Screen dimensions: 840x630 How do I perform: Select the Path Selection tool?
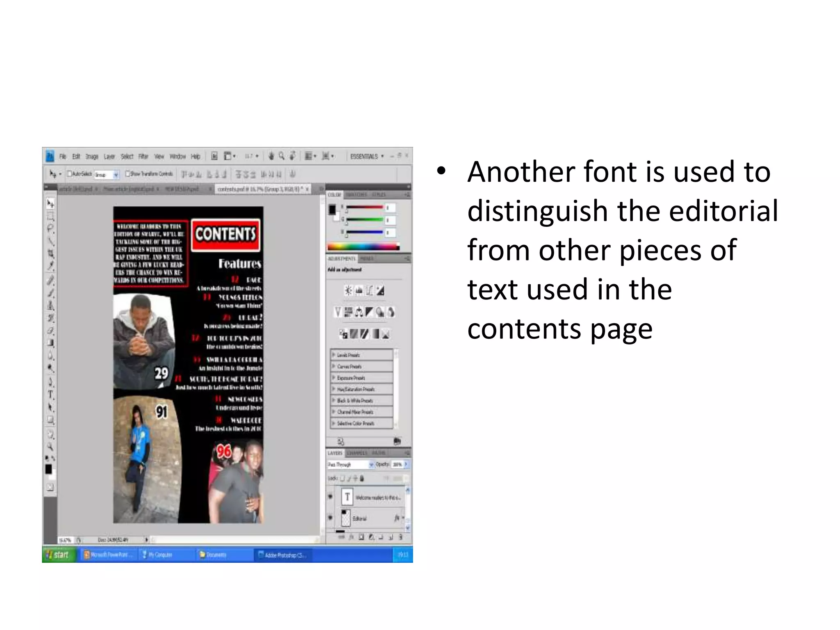[50, 407]
